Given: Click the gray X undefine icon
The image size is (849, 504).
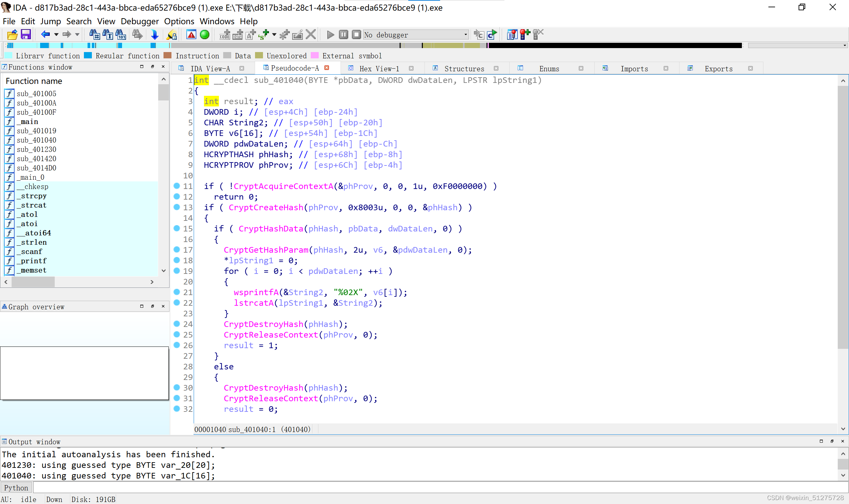Looking at the screenshot, I should point(311,34).
